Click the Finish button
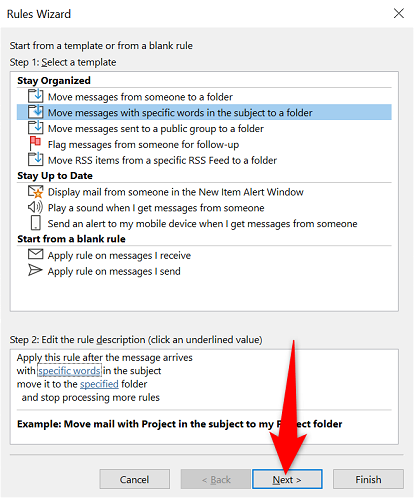The image size is (414, 498). point(368,479)
